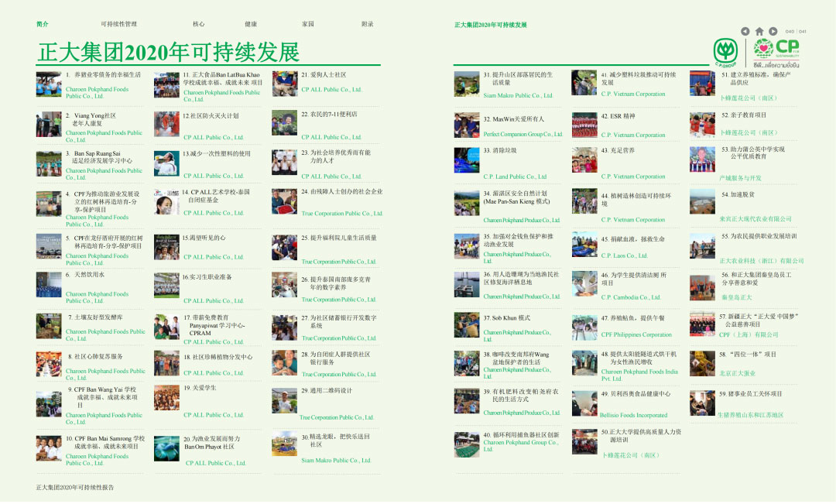Select the 核心 navigation tab
This screenshot has height=504, width=836.
point(199,24)
